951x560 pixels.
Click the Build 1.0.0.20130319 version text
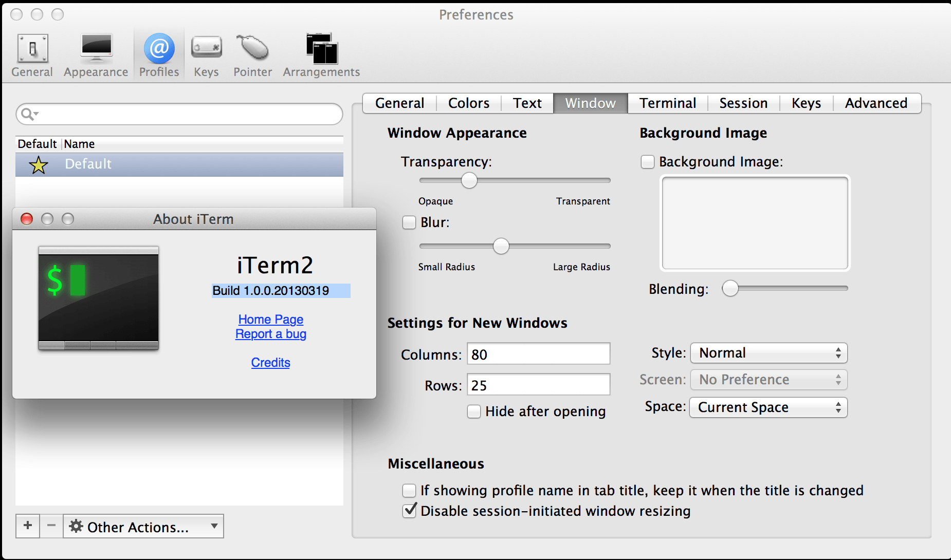tap(271, 291)
